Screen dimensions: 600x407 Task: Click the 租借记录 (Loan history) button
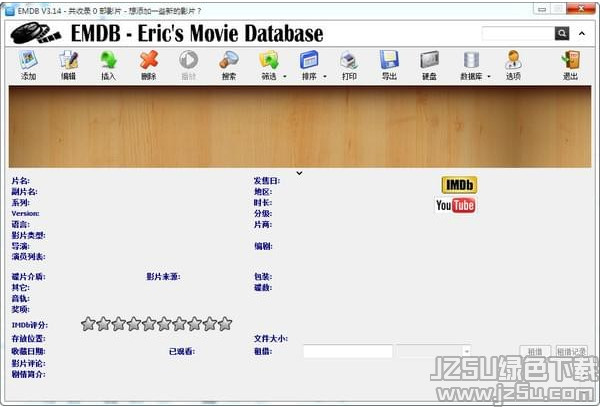(x=572, y=351)
